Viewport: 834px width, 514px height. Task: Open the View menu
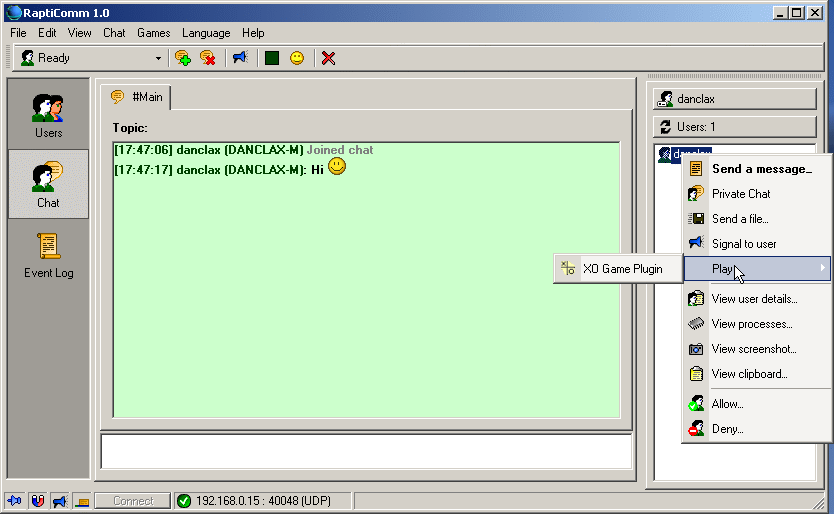tap(79, 33)
